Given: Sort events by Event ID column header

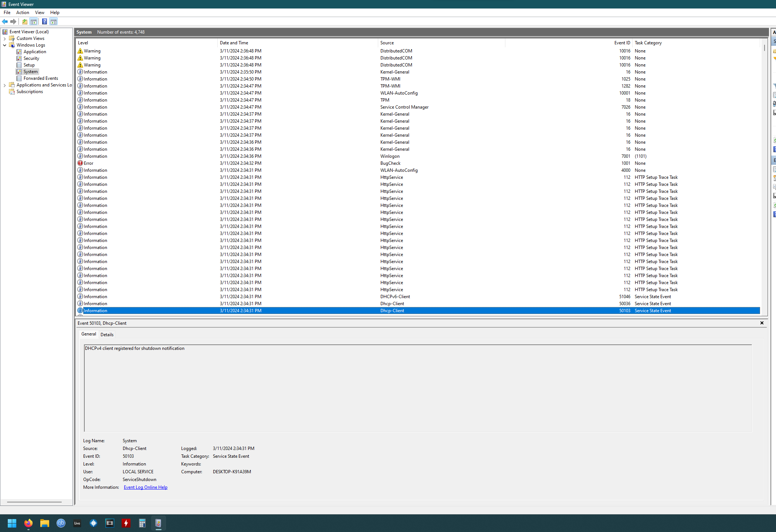Looking at the screenshot, I should [x=622, y=43].
